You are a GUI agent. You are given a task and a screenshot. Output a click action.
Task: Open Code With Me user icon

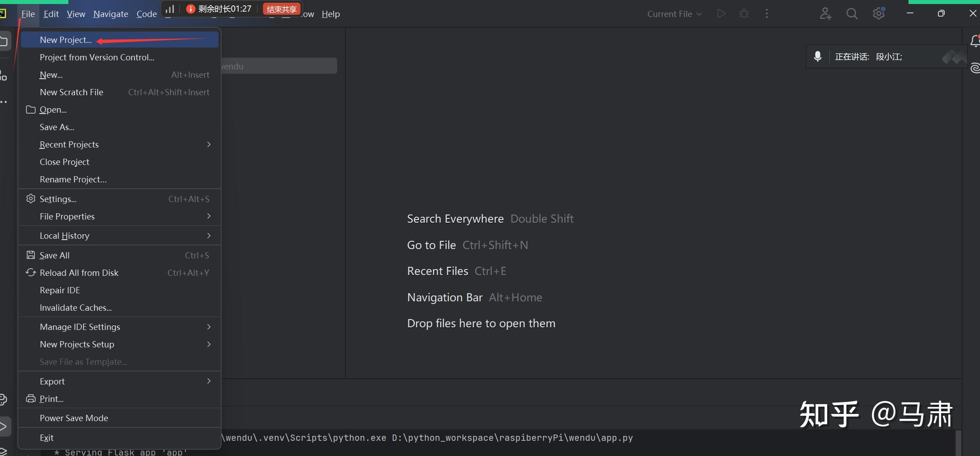(825, 14)
